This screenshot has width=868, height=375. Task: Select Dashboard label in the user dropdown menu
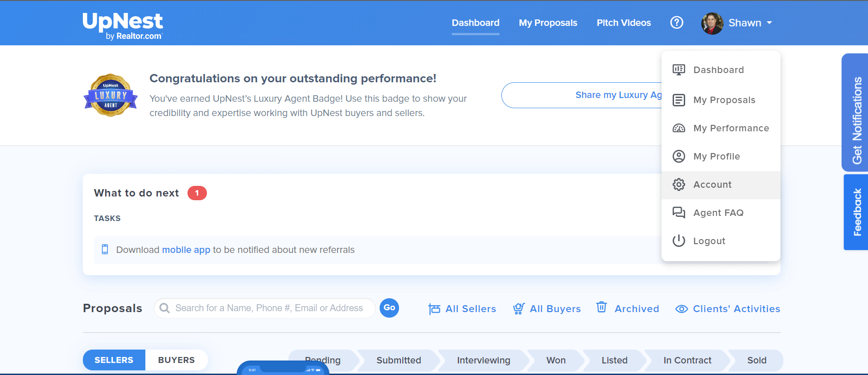(x=718, y=70)
